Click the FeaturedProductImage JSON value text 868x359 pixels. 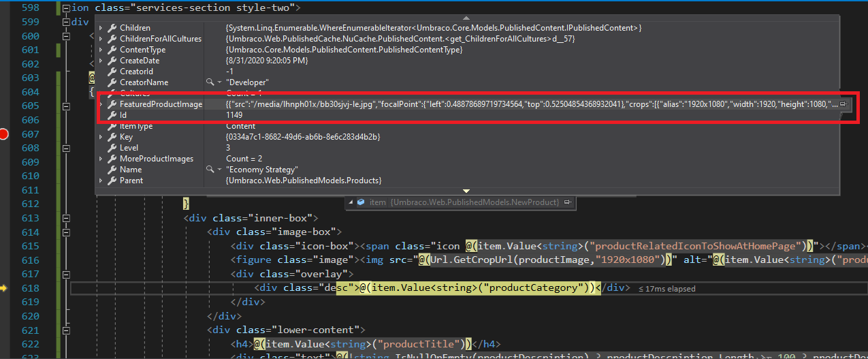point(532,104)
